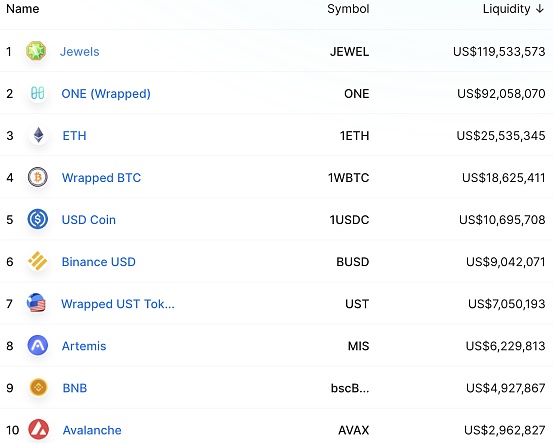Click the Wrapped BTC bitcoin icon
This screenshot has height=443, width=554.
click(38, 177)
